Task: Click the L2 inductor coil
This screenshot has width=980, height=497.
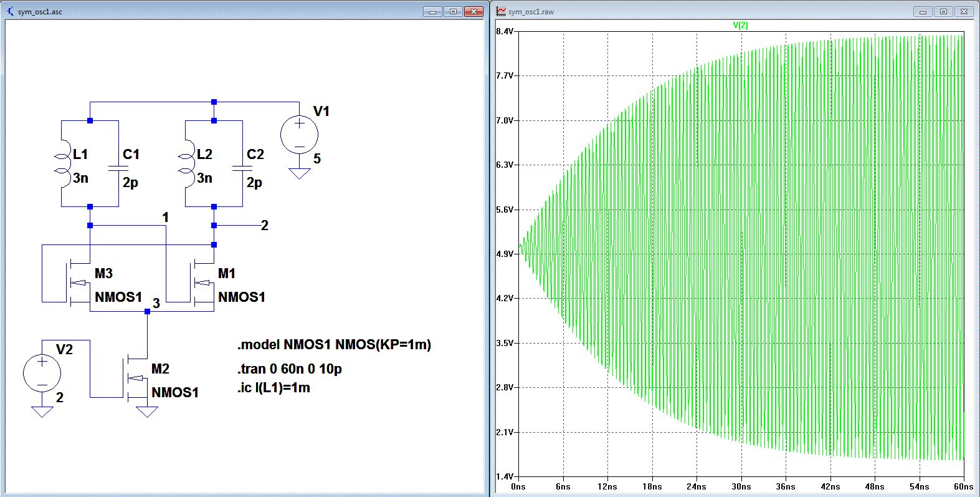Action: tap(186, 163)
